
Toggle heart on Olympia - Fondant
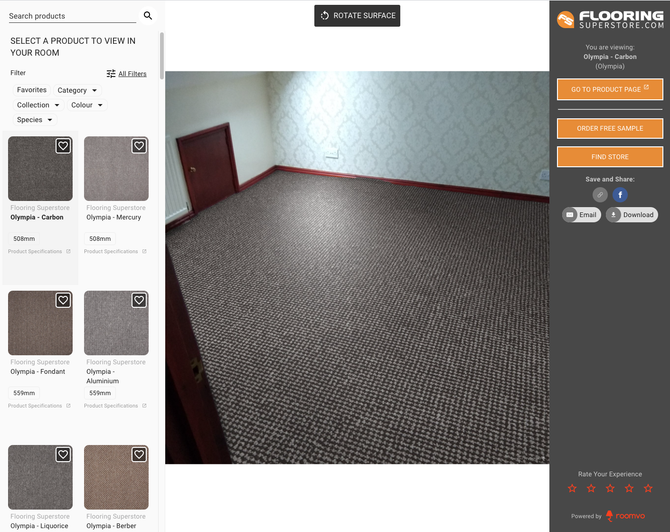tap(63, 300)
